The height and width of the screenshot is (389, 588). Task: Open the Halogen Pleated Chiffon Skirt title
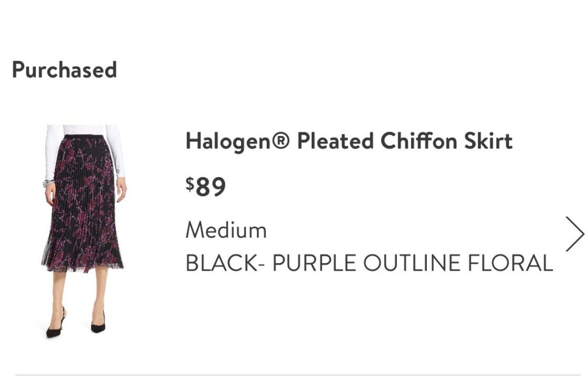click(x=349, y=142)
